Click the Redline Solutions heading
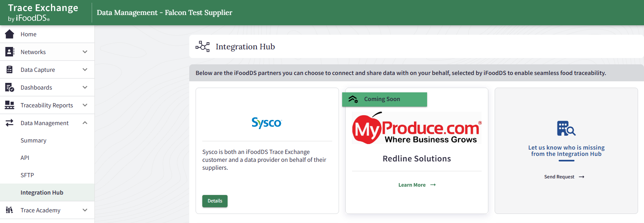 [417, 159]
